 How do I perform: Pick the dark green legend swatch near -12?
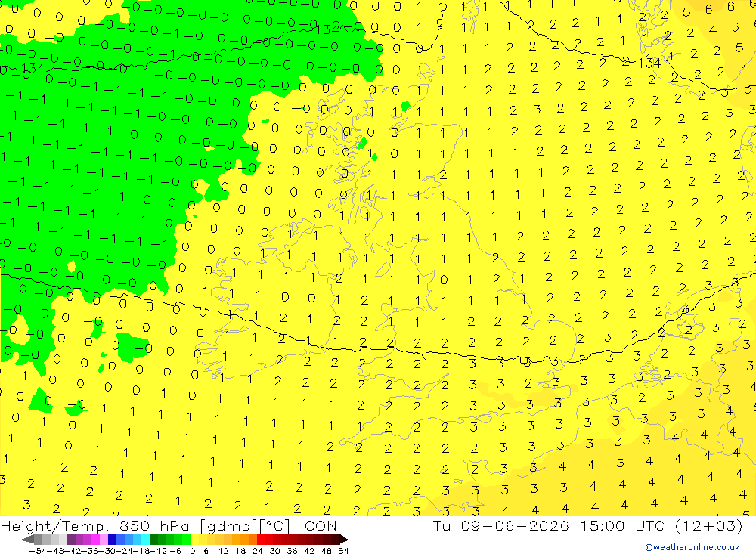pos(153,540)
